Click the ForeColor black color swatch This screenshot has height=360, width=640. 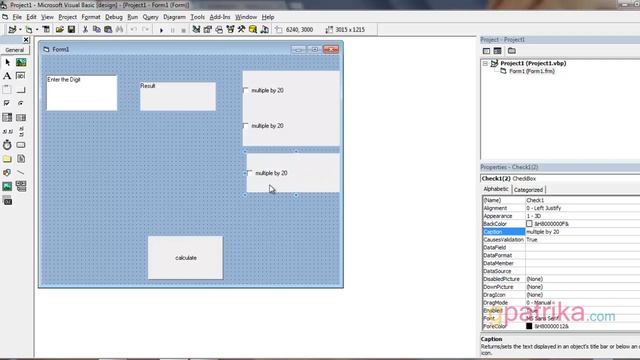tap(529, 326)
